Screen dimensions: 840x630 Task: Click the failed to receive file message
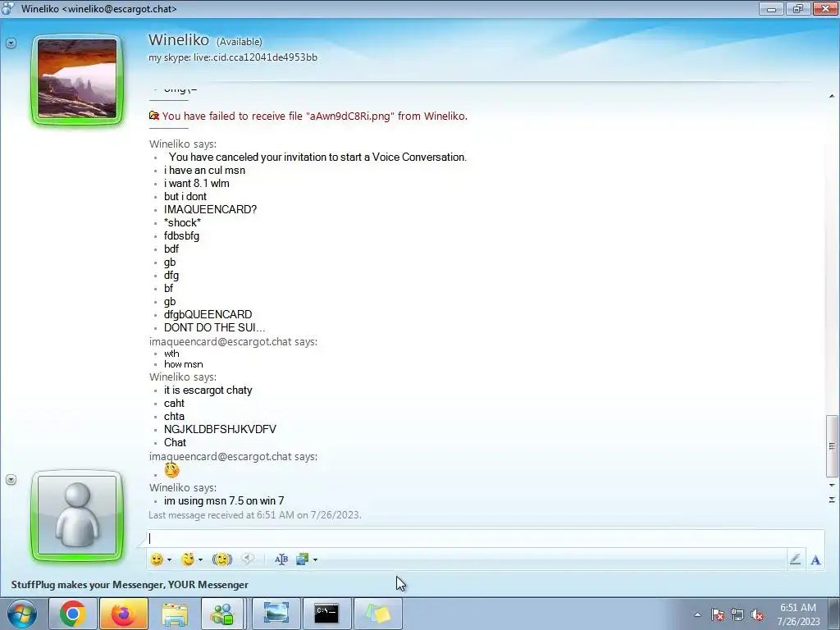click(x=315, y=116)
